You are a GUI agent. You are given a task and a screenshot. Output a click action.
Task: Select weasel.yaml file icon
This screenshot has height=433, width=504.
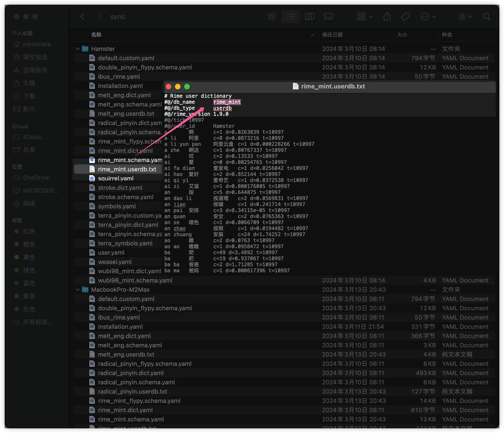click(x=92, y=262)
